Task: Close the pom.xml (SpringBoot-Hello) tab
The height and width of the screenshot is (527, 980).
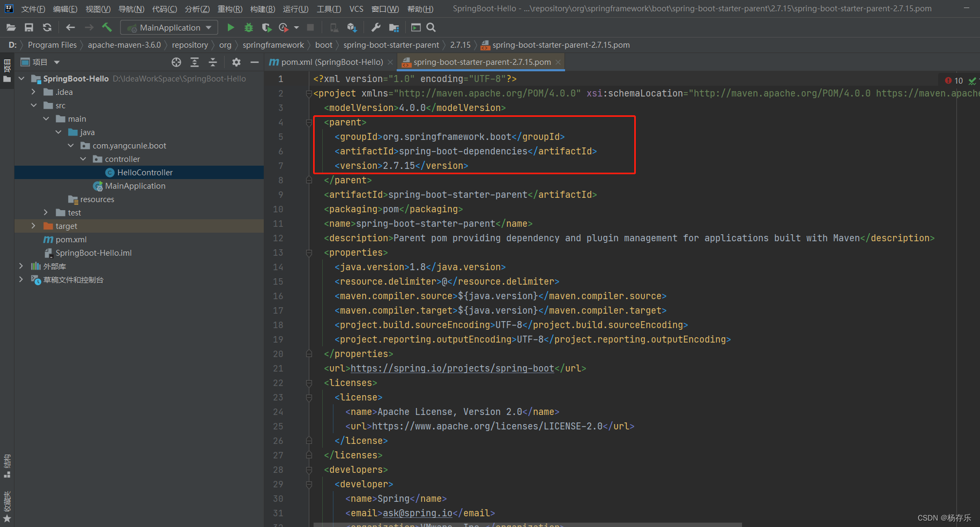Action: [x=390, y=62]
